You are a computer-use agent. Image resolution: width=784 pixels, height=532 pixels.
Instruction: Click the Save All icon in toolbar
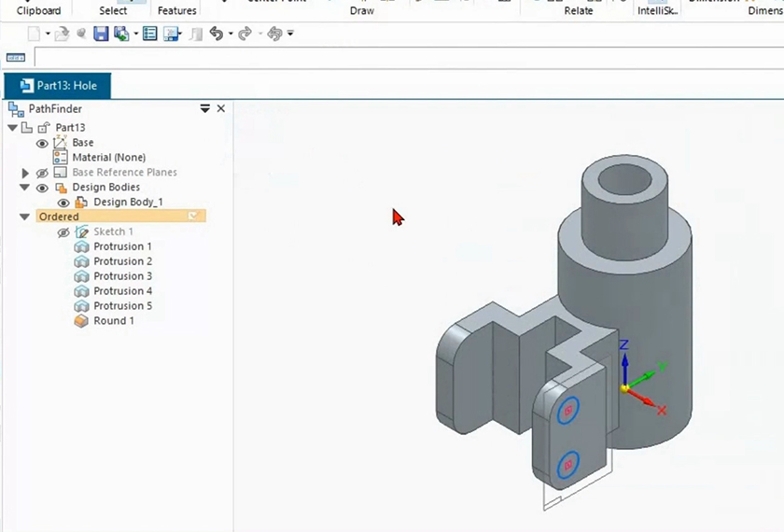(x=121, y=34)
